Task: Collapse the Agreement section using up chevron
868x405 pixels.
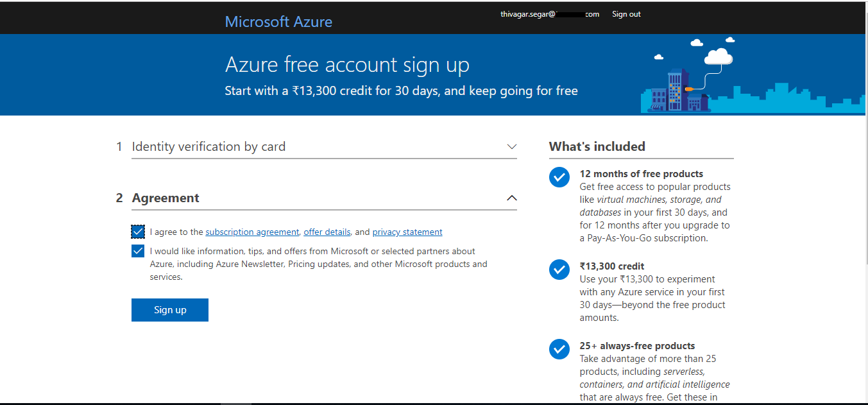Action: [511, 198]
